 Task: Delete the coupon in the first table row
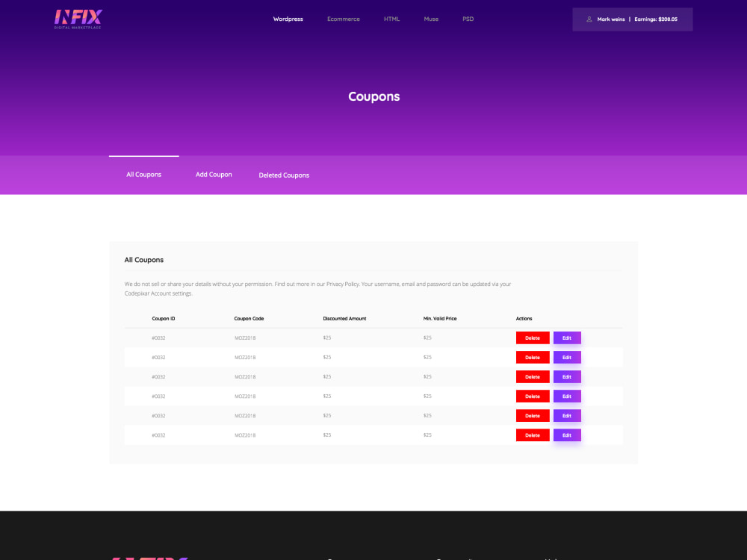(532, 337)
